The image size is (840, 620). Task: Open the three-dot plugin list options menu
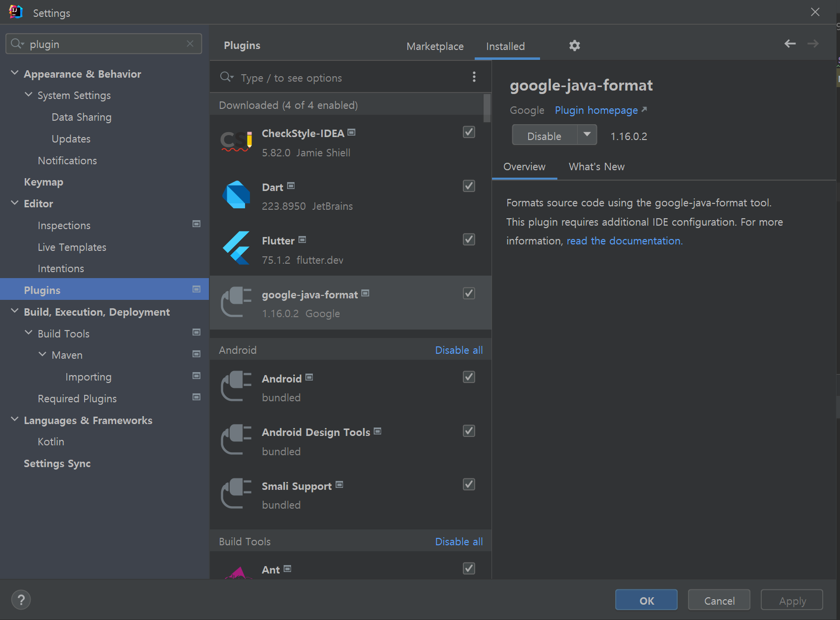pos(474,77)
